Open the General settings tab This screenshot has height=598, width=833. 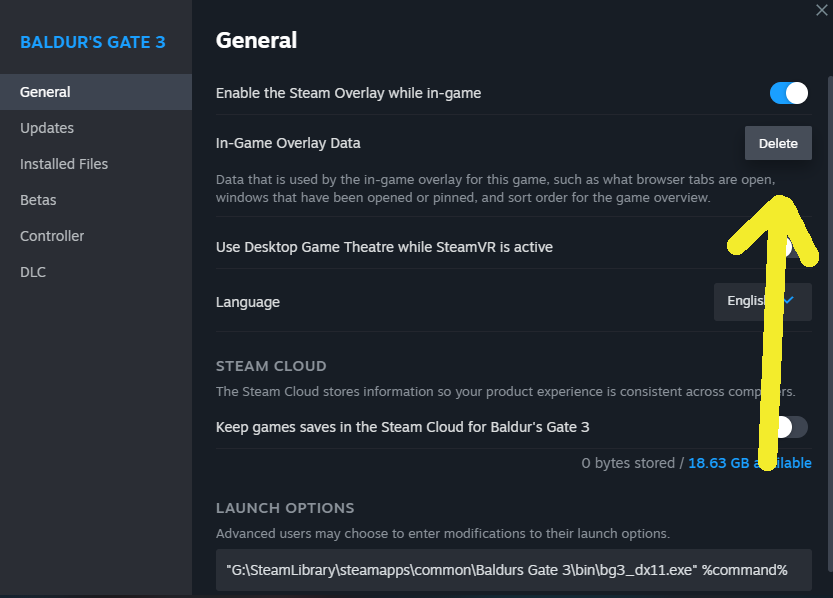(45, 92)
